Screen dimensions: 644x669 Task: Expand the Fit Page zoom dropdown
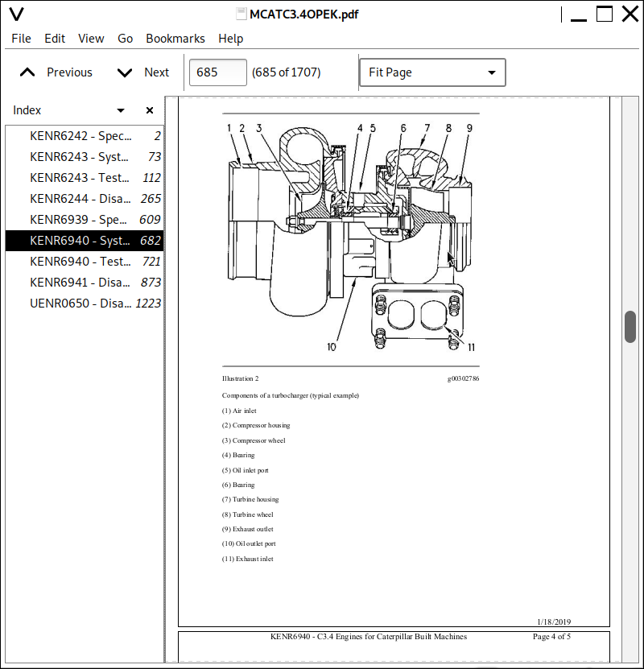click(432, 72)
